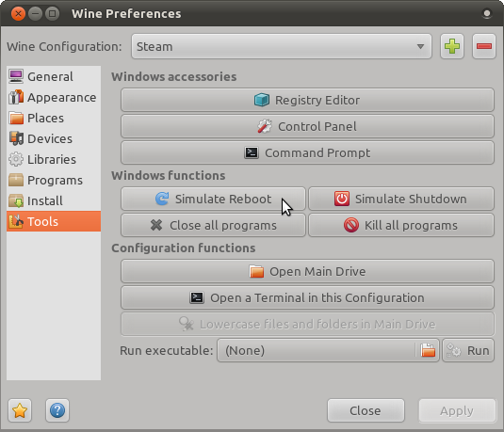Open the Registry Editor
Screen dimensions: 504x432
(x=307, y=100)
